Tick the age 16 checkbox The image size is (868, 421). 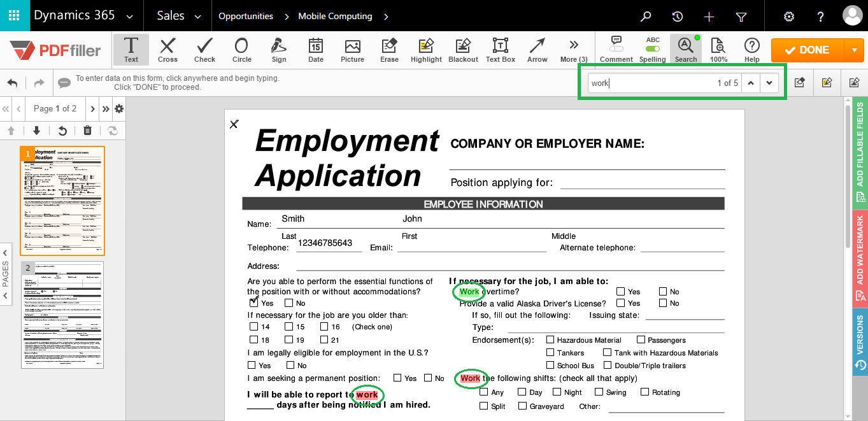(x=324, y=327)
